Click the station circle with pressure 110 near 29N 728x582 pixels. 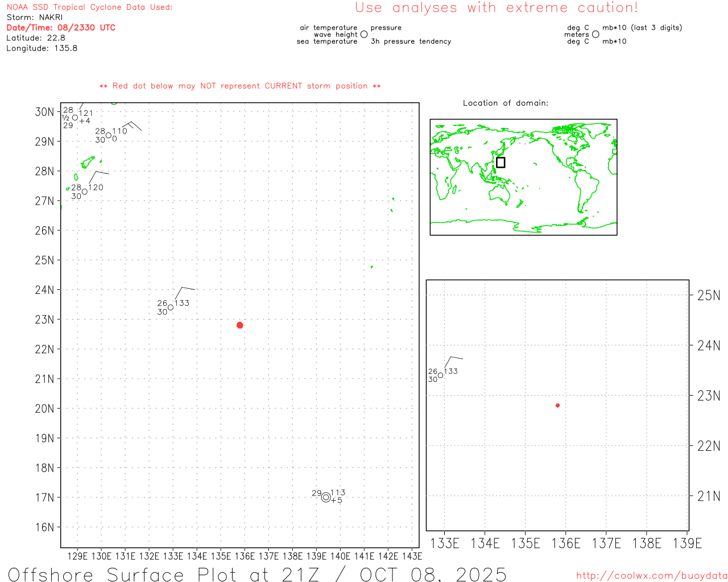(109, 135)
